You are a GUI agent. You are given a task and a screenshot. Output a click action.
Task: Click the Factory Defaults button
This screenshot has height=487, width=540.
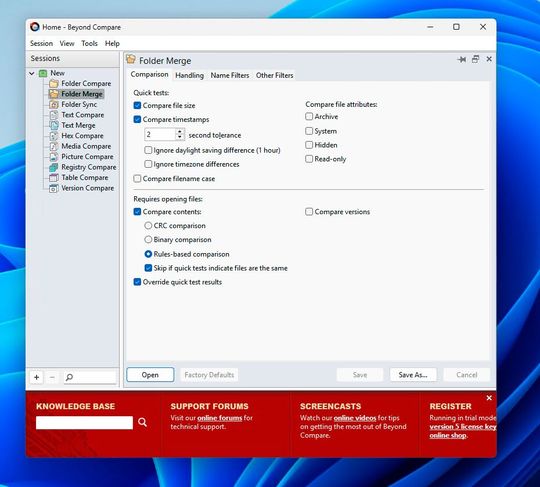click(x=209, y=375)
